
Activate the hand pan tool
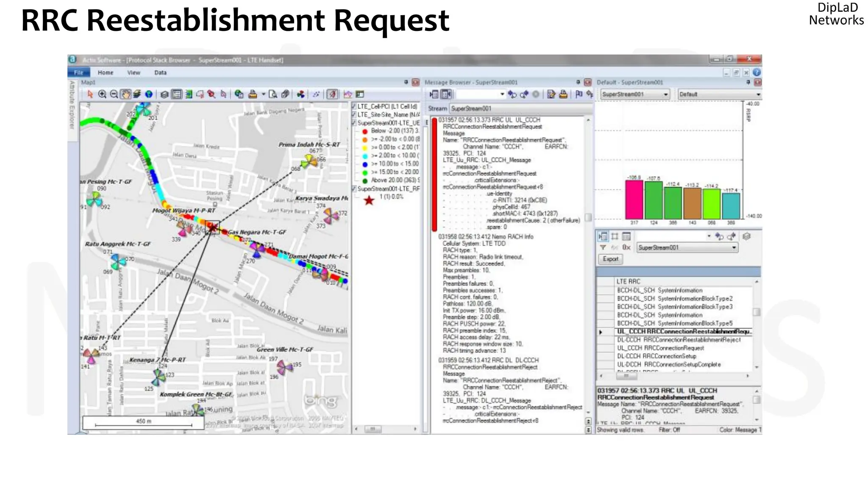click(125, 94)
